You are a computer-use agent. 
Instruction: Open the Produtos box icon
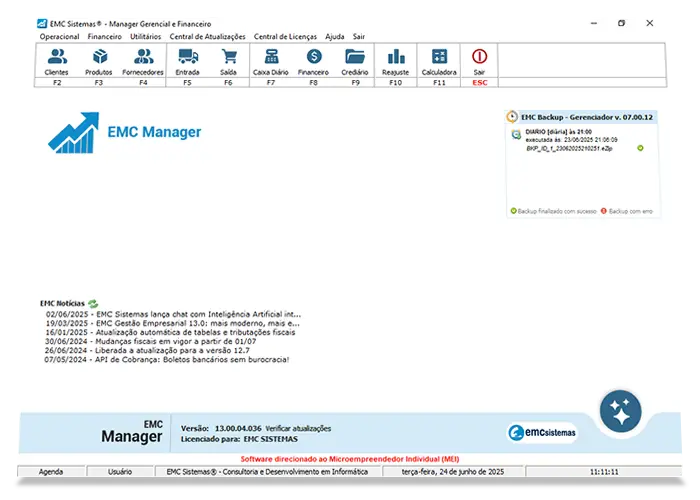click(99, 57)
